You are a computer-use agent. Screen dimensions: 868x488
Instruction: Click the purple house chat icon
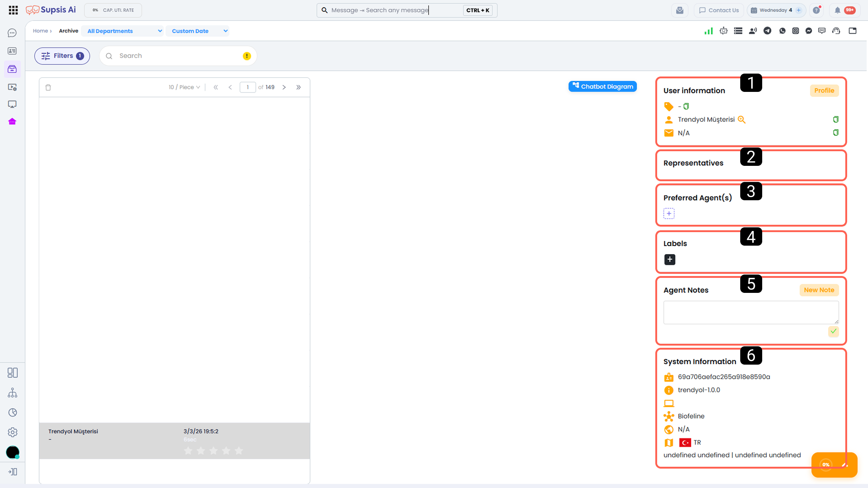(12, 122)
